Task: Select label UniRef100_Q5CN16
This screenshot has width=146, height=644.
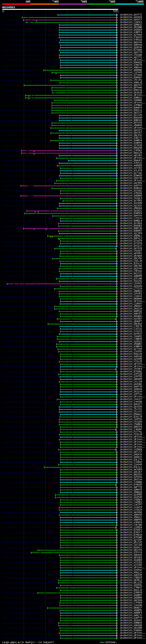Action: coord(131,324)
